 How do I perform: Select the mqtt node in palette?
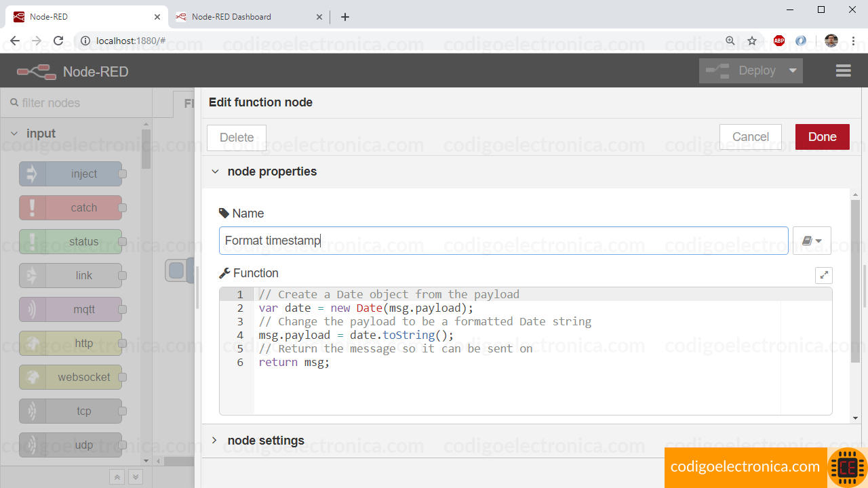pos(71,310)
